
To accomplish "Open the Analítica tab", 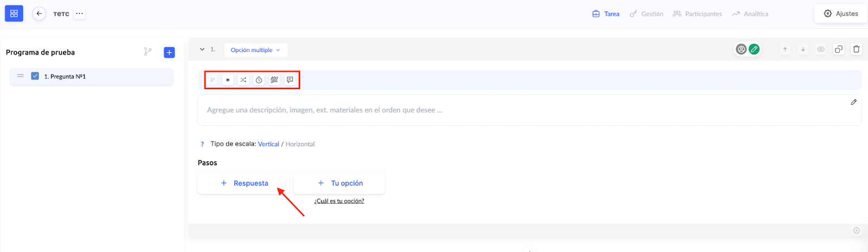I will tap(750, 14).
